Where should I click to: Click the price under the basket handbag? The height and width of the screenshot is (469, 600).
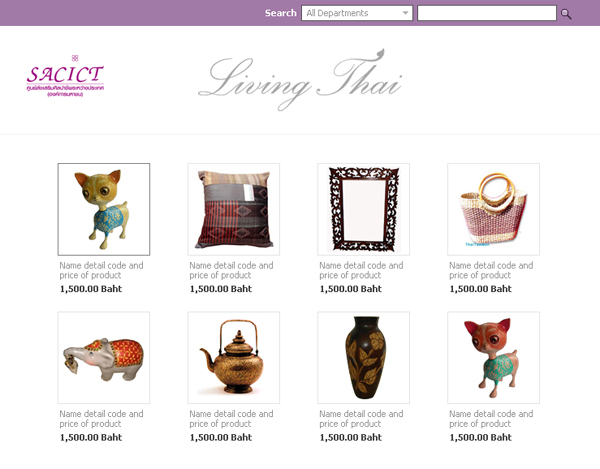click(x=481, y=289)
